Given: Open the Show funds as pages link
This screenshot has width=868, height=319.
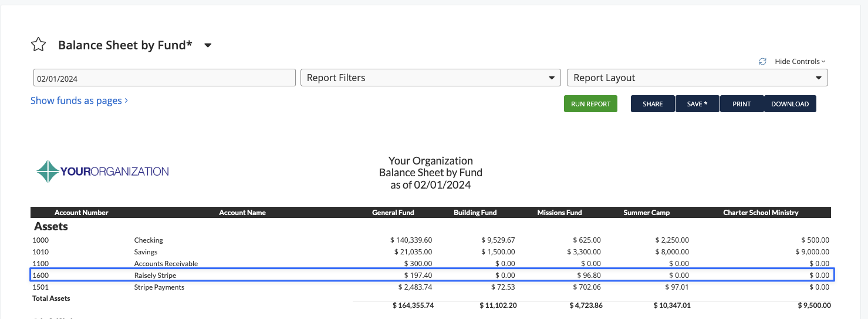Looking at the screenshot, I should [x=79, y=100].
